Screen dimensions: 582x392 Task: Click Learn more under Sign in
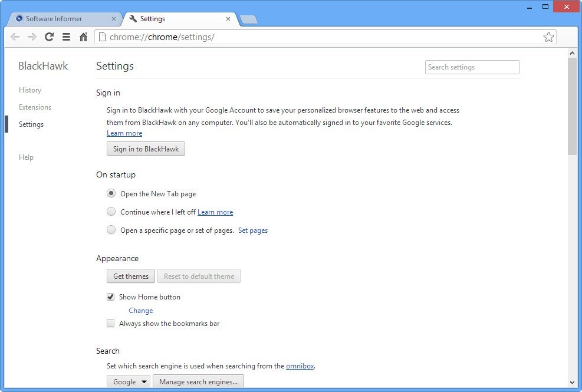(x=124, y=133)
